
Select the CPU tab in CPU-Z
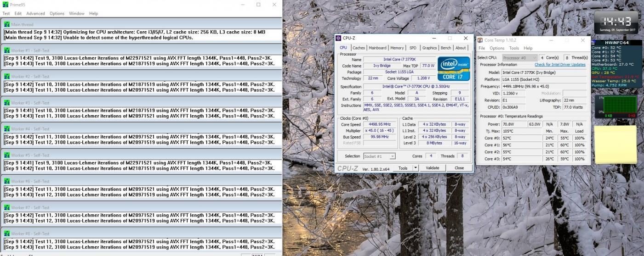coord(343,48)
